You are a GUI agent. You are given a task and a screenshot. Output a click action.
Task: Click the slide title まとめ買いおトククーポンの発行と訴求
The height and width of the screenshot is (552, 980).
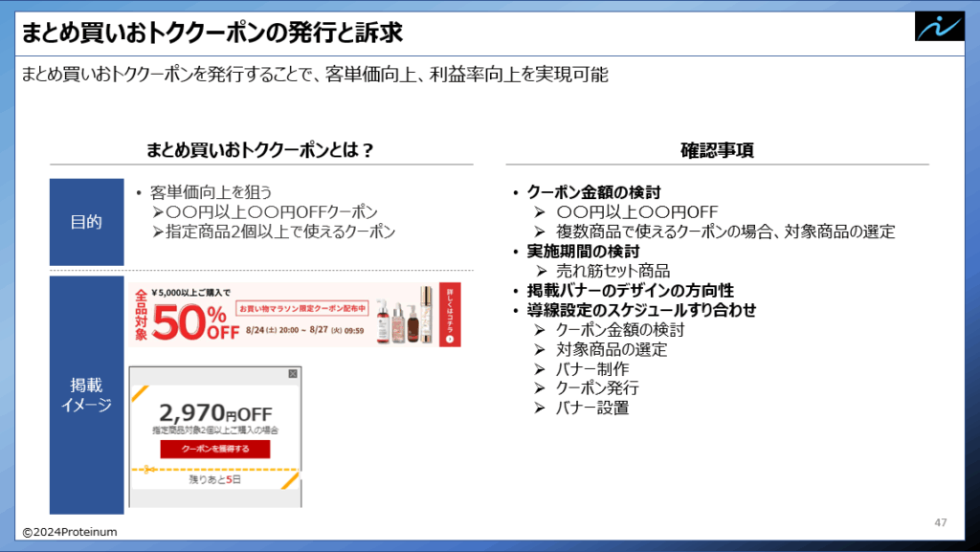211,33
